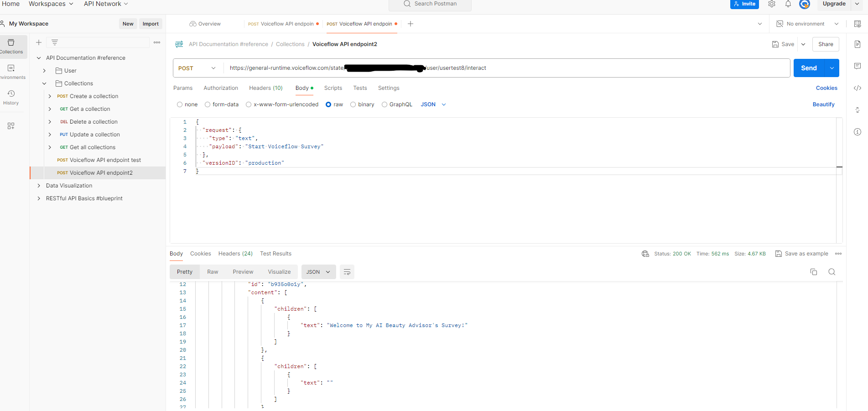Open the JSON body format dropdown

coord(433,104)
